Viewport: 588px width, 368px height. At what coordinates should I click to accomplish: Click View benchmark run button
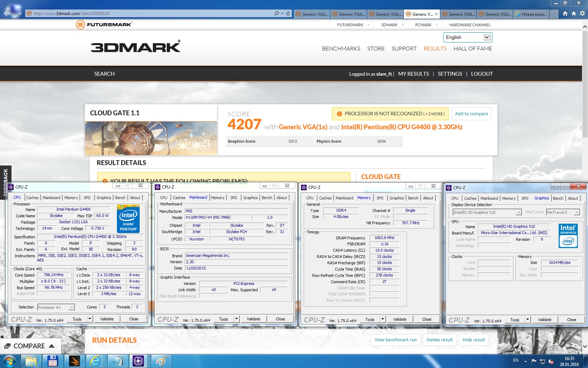pos(395,340)
